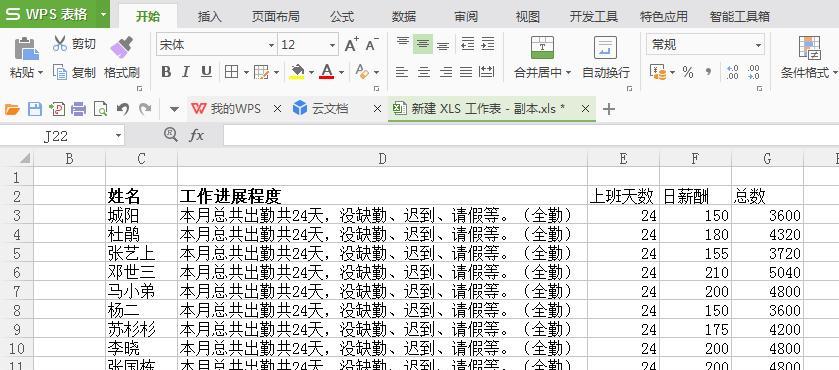
Task: Open the font name dropdown 宋体
Action: tap(271, 45)
